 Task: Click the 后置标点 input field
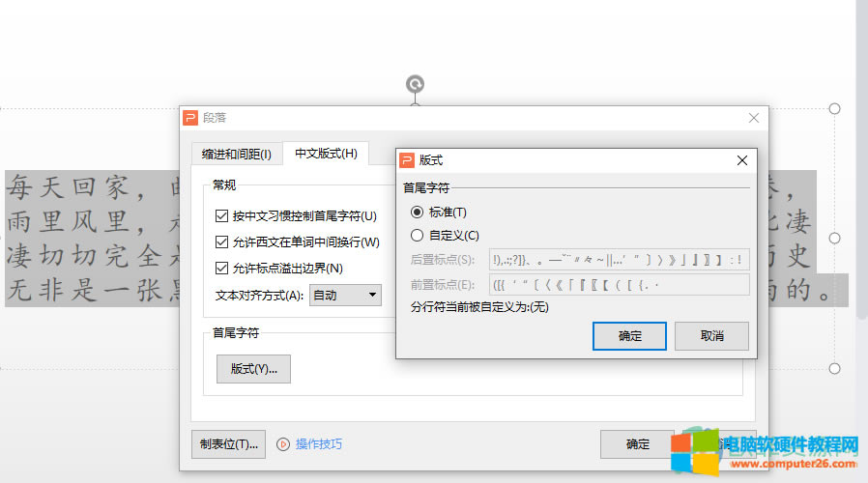click(x=619, y=260)
